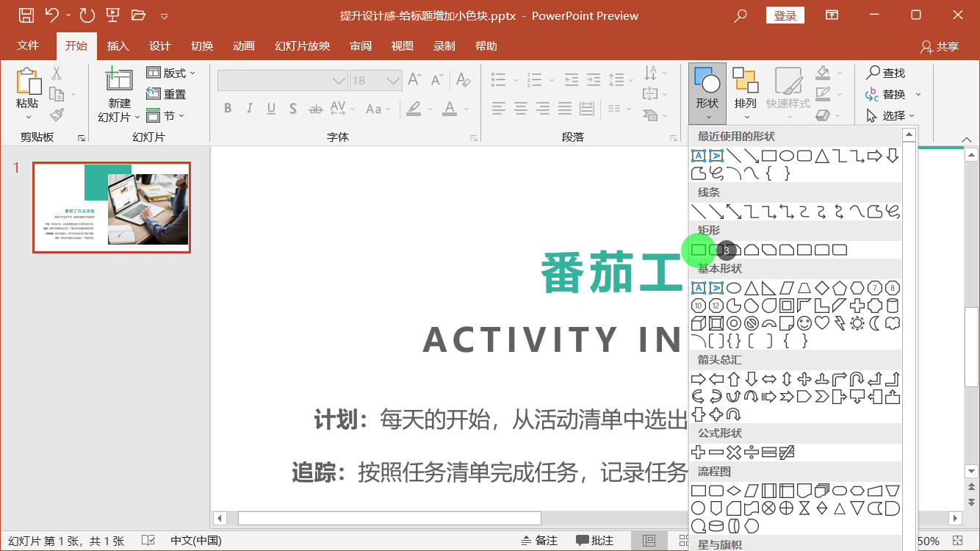Viewport: 980px width, 551px height.
Task: Open the search magnifier in title bar
Action: [741, 15]
